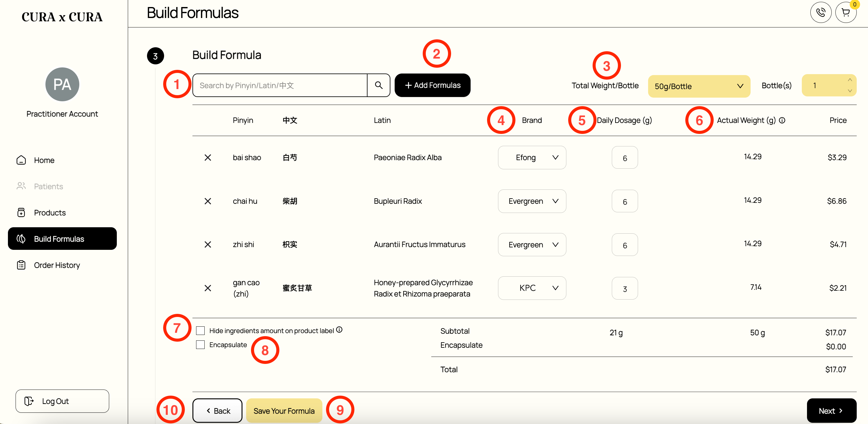Click Bupleuri Radix latin name
This screenshot has height=424, width=868.
click(398, 201)
